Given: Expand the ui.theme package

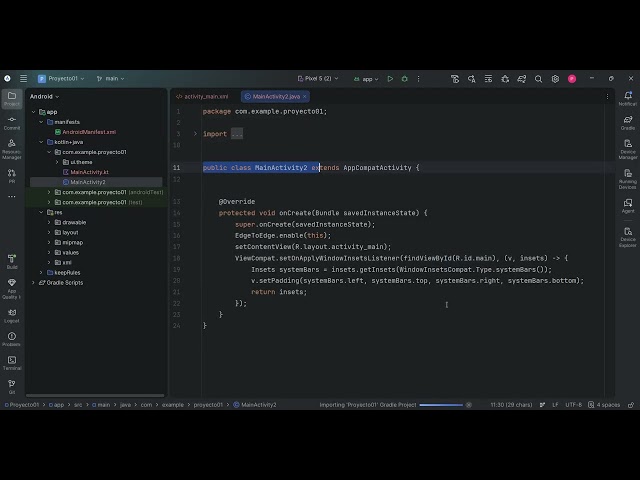Looking at the screenshot, I should click(57, 162).
